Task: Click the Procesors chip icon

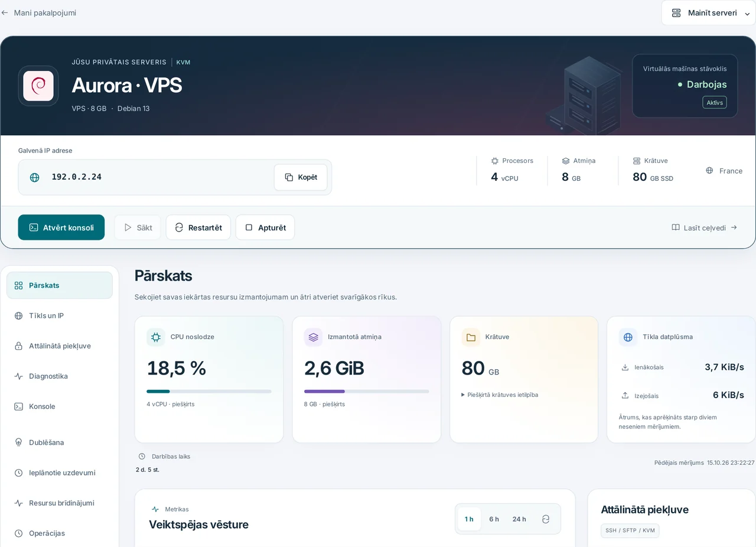Action: 495,161
